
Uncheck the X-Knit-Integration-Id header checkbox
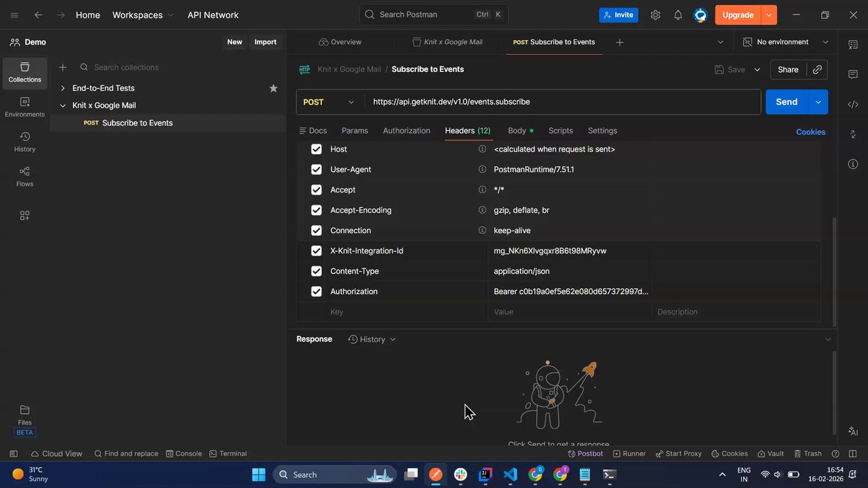click(x=316, y=251)
